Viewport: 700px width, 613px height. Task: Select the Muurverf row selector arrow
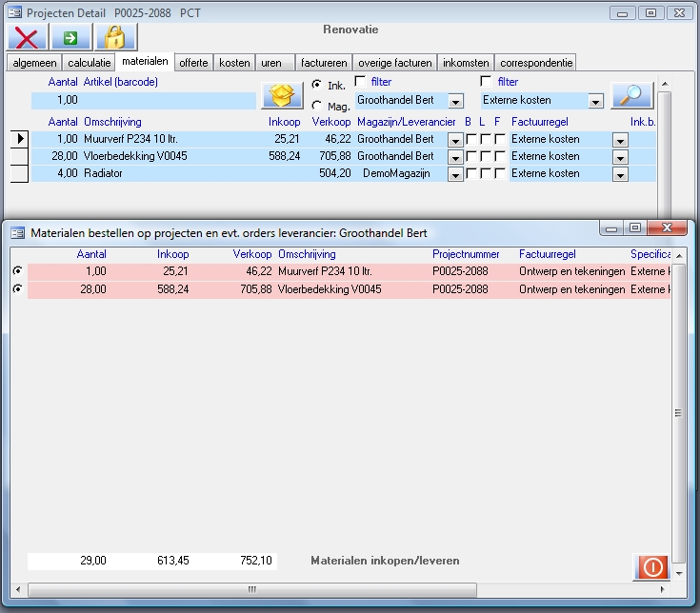coord(20,139)
